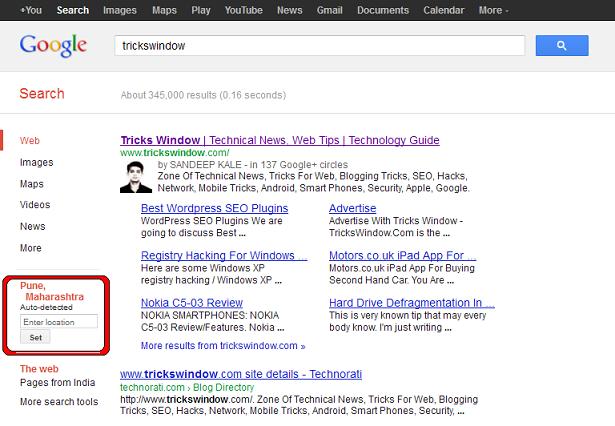Open Motors.co.uk iPad App For sitelink
615x426 pixels.
click(402, 255)
